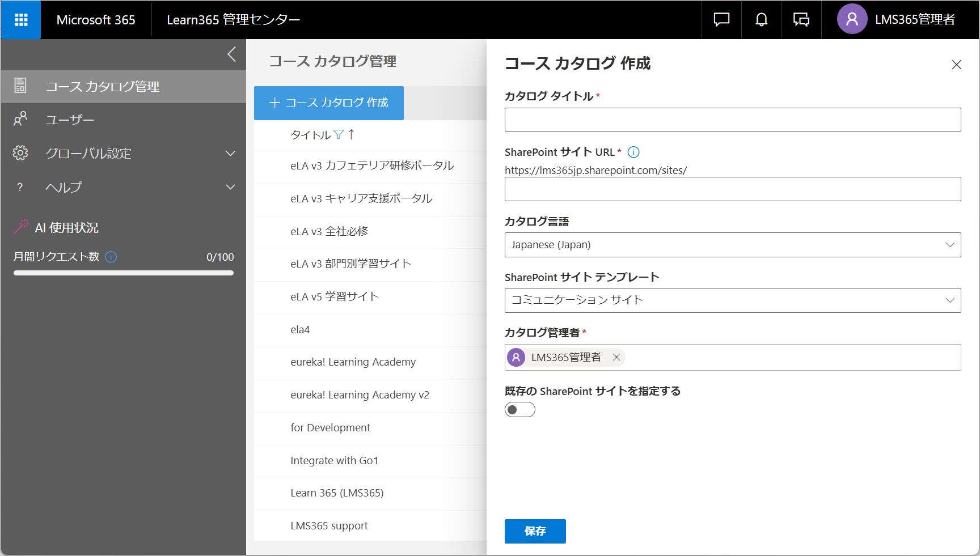
Task: Open the notifications bell
Action: 761,20
